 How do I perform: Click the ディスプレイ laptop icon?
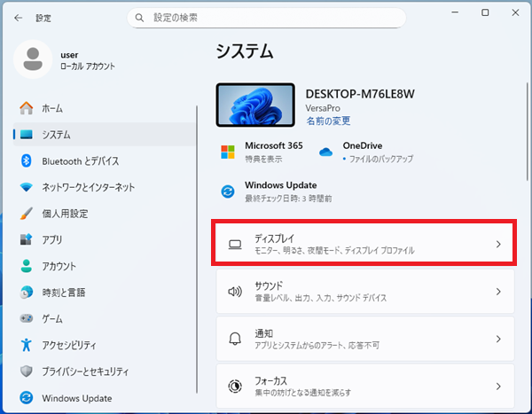coord(235,245)
